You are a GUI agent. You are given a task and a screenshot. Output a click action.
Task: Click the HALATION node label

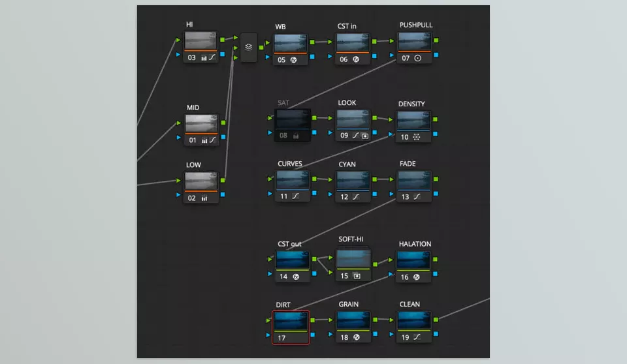[x=415, y=244]
